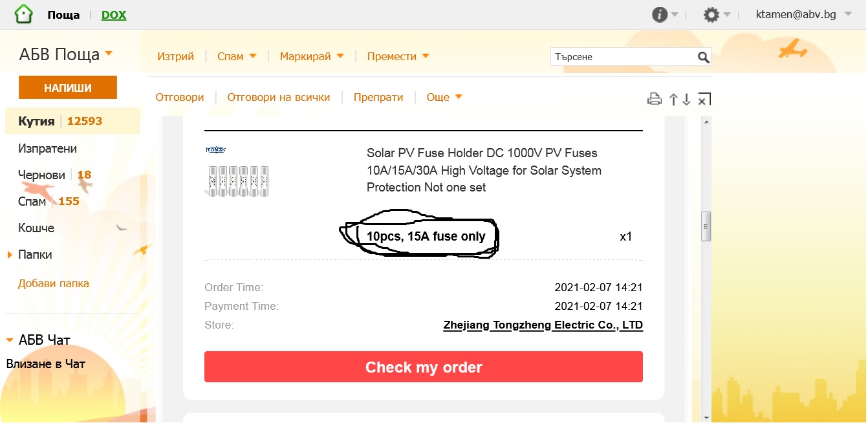
Task: Click the search magnifier icon
Action: (x=704, y=58)
